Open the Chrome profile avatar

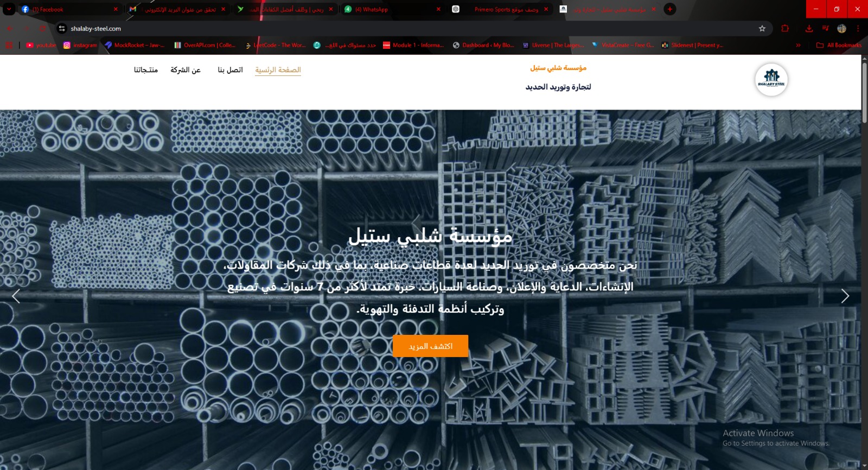coord(841,28)
